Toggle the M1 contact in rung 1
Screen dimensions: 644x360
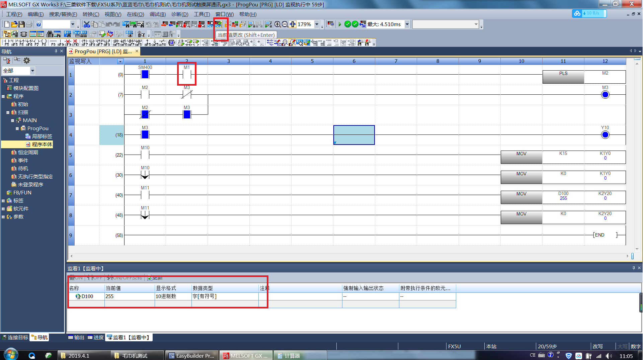pyautogui.click(x=187, y=74)
